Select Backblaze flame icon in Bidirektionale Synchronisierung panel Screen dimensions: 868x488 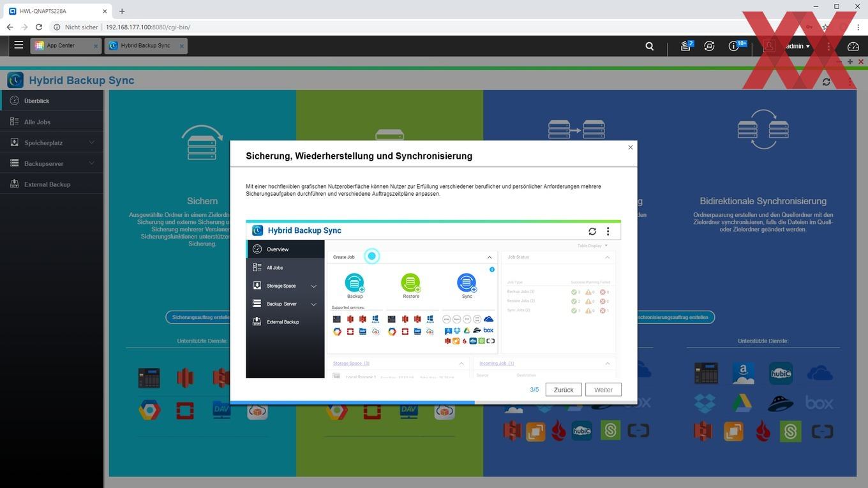(763, 431)
